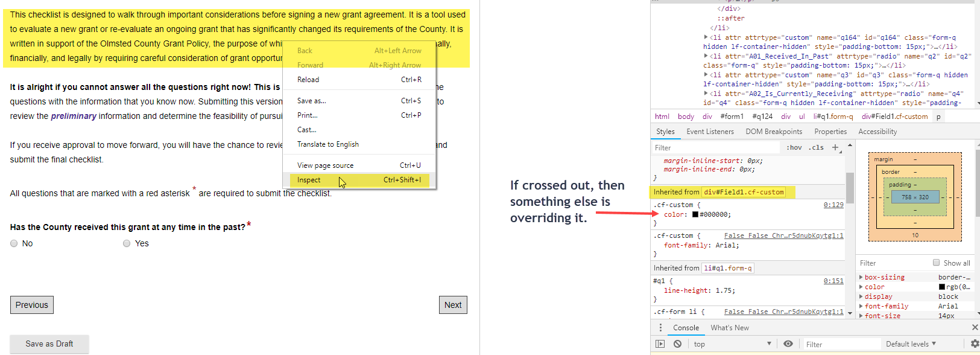Open the Accessibility tab
The width and height of the screenshot is (980, 355).
[x=877, y=132]
